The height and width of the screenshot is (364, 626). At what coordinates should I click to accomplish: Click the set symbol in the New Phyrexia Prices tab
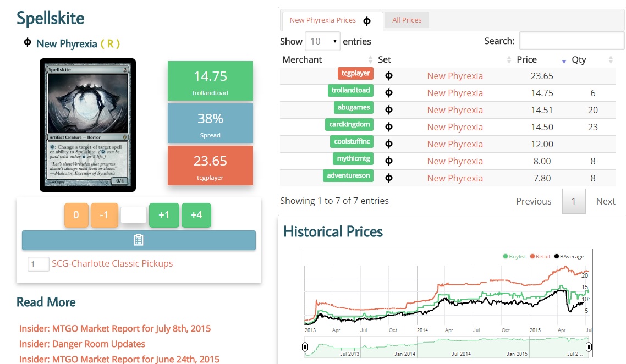tap(367, 21)
